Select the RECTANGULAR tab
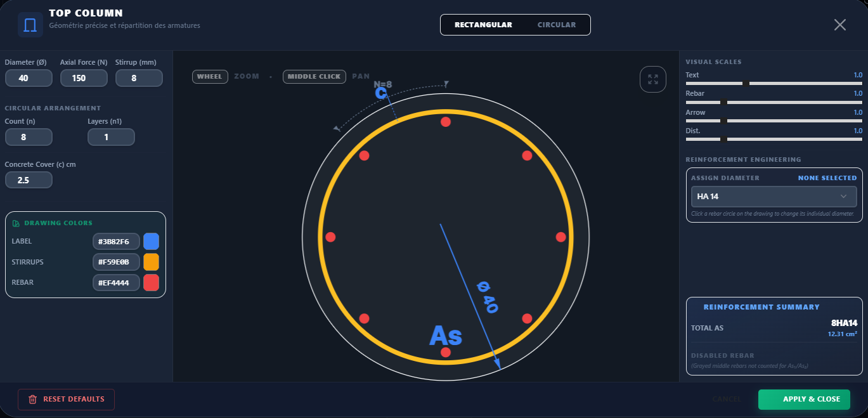This screenshot has width=868, height=418. (x=483, y=25)
